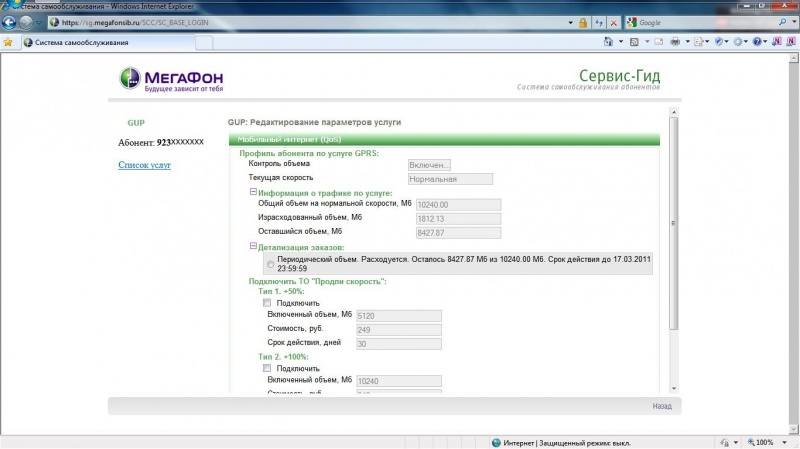This screenshot has width=800, height=449.
Task: Click the browser Forward arrow button
Action: pyautogui.click(x=26, y=22)
